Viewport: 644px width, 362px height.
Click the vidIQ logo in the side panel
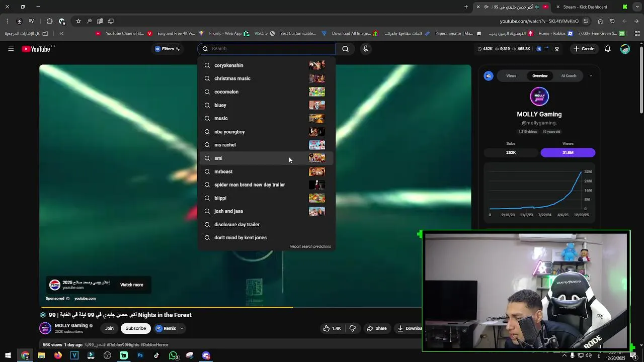pos(489,76)
